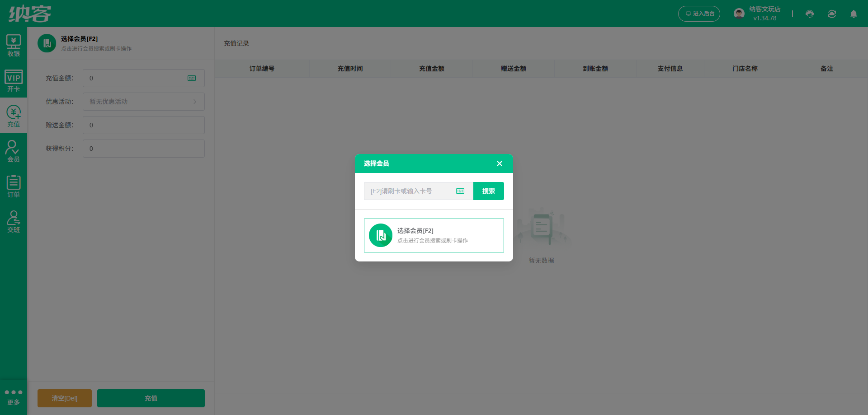Open keyboard icon in card number field
Viewport: 868px width, 415px height.
coord(460,191)
